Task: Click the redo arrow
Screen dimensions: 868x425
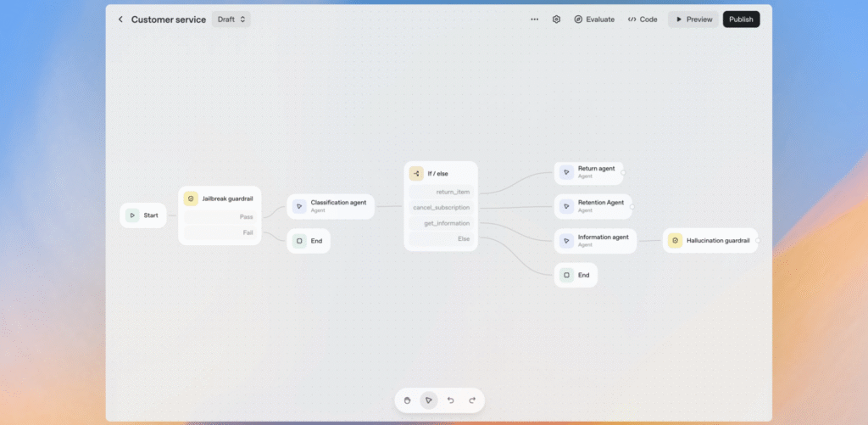Action: tap(472, 400)
